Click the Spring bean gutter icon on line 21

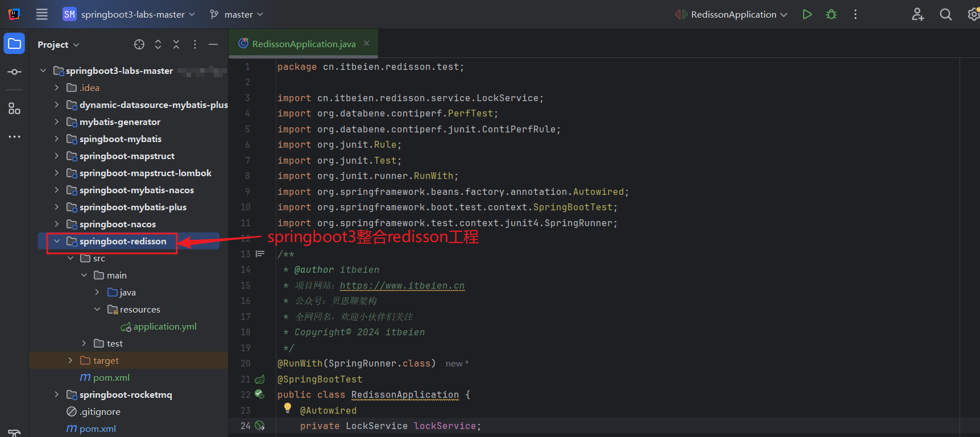point(260,379)
